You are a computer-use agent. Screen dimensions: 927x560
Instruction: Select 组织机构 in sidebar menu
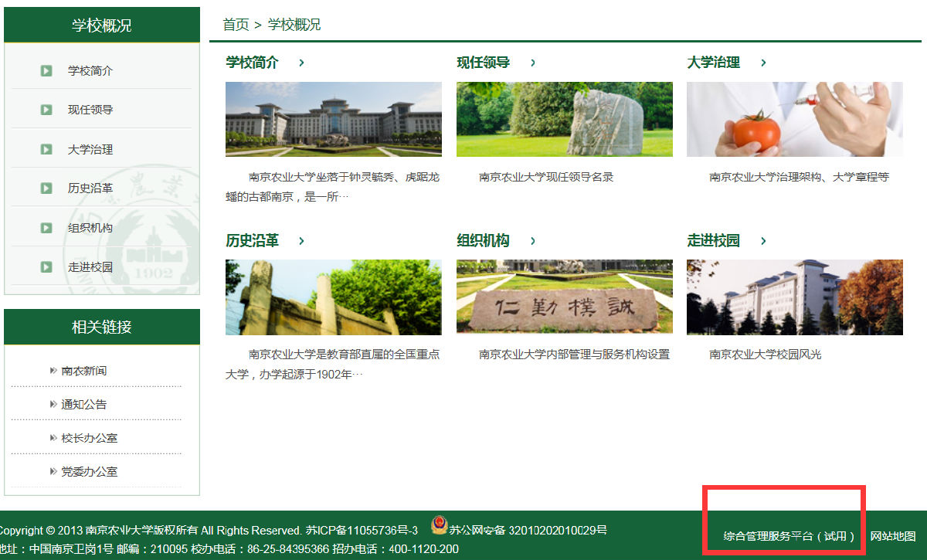tap(90, 228)
